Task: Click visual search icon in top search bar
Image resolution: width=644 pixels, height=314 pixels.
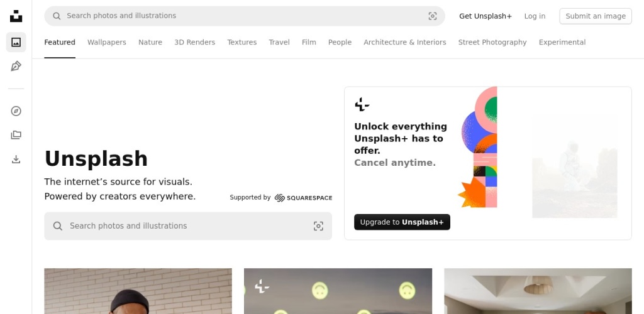Action: click(x=433, y=16)
